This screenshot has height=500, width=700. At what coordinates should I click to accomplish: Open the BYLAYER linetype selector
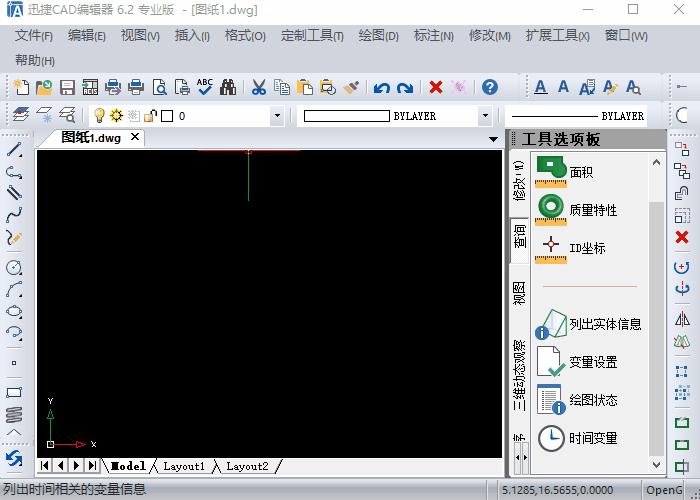(578, 116)
